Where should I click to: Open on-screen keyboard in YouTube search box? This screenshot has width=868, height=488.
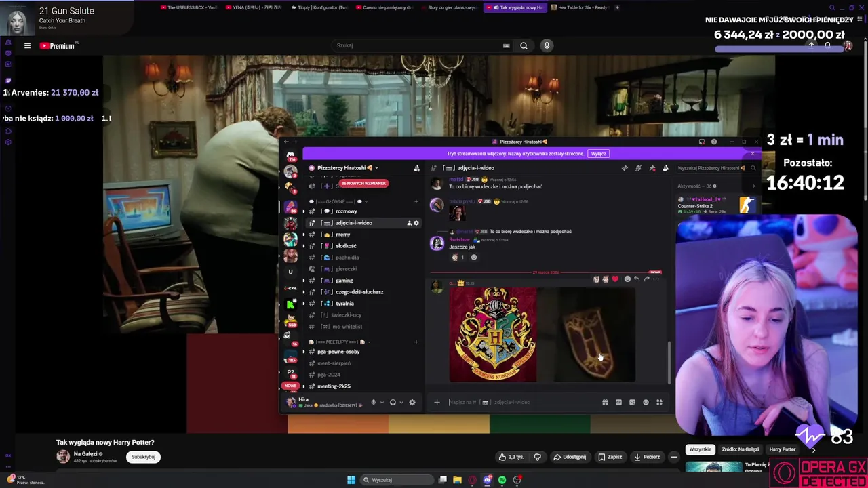506,45
